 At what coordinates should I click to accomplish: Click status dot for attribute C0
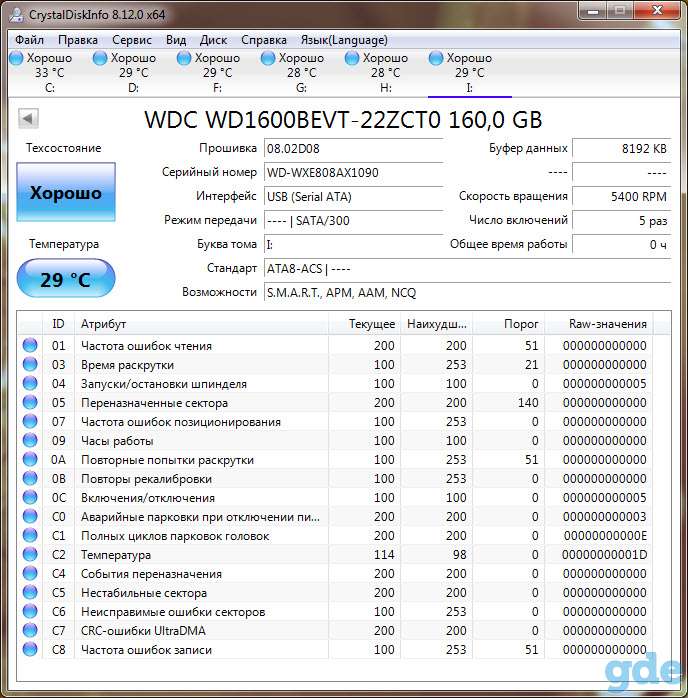coord(30,516)
